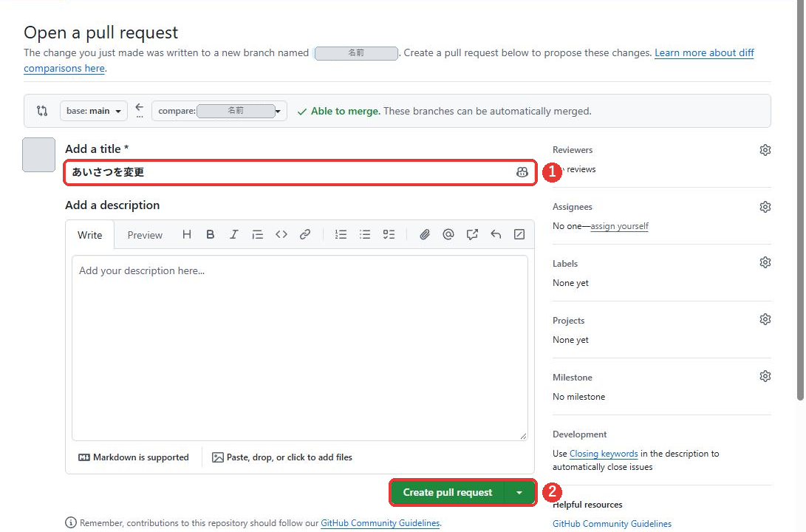Image resolution: width=806 pixels, height=532 pixels.
Task: Expand the Create pull request options arrow
Action: (519, 492)
